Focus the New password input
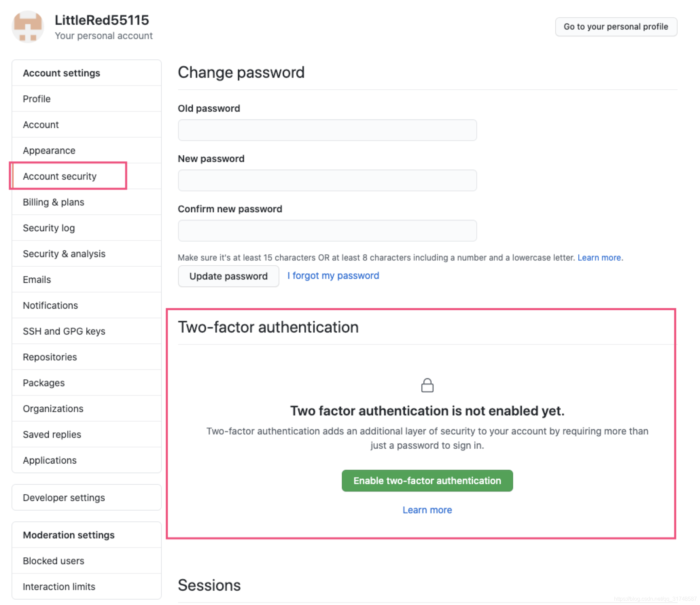 click(x=327, y=180)
